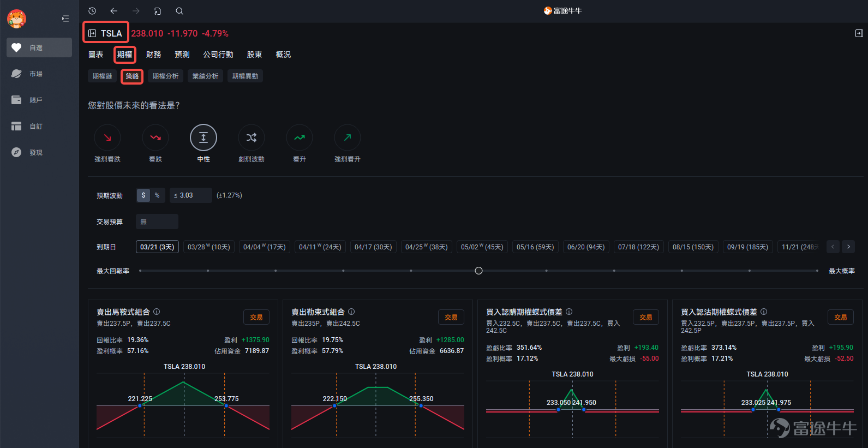Click info icon beside 賣出勒束式組合
The width and height of the screenshot is (868, 448).
351,312
